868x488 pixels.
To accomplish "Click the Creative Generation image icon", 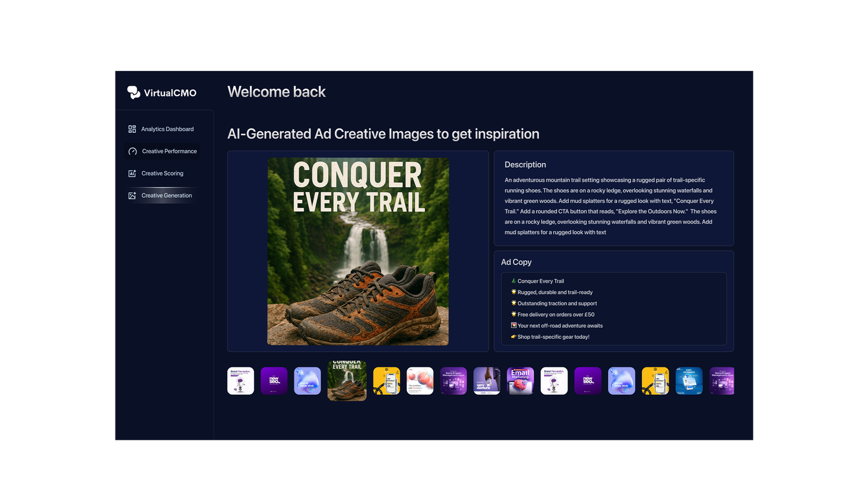I will coord(132,196).
